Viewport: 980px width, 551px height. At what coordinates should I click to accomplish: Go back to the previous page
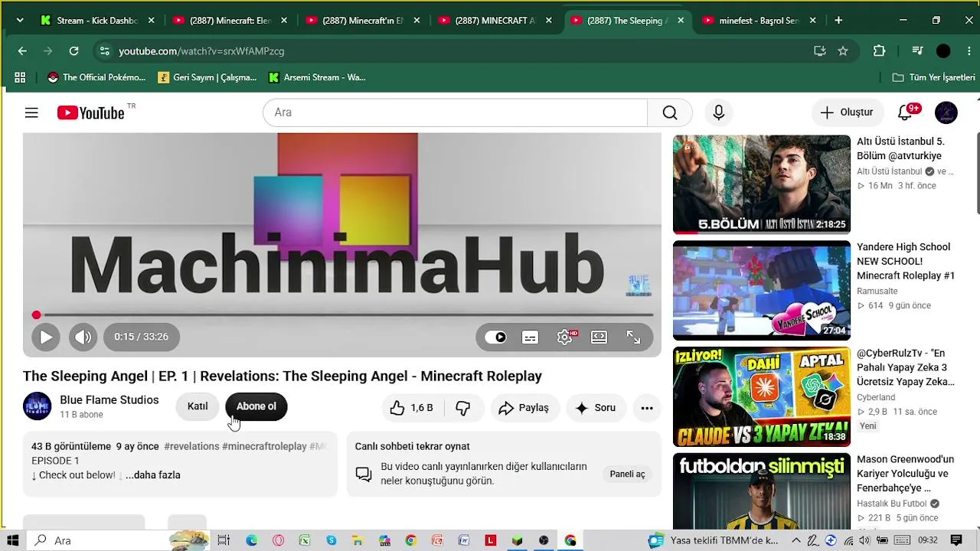pos(22,51)
